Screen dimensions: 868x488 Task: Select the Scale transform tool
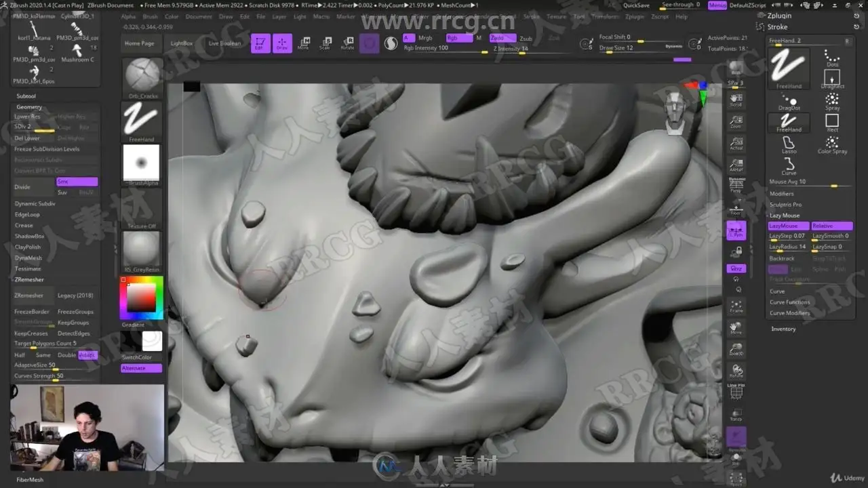325,43
